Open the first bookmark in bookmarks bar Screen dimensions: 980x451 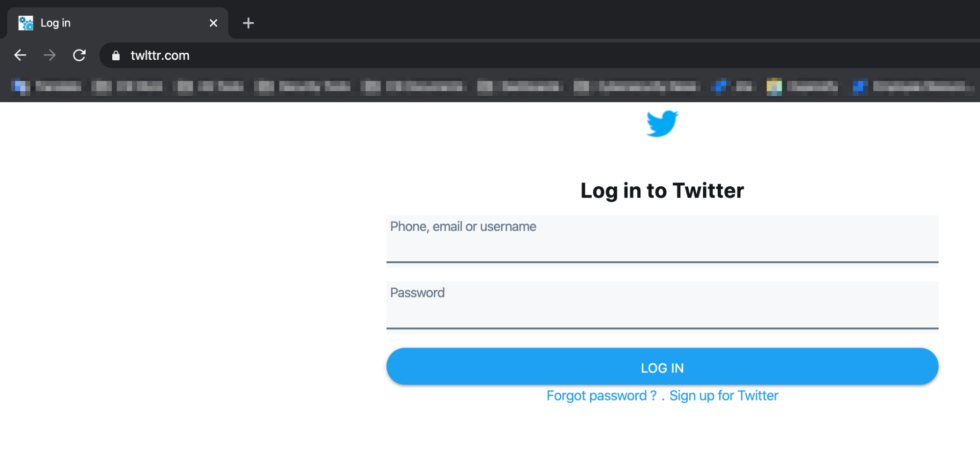pyautogui.click(x=47, y=87)
